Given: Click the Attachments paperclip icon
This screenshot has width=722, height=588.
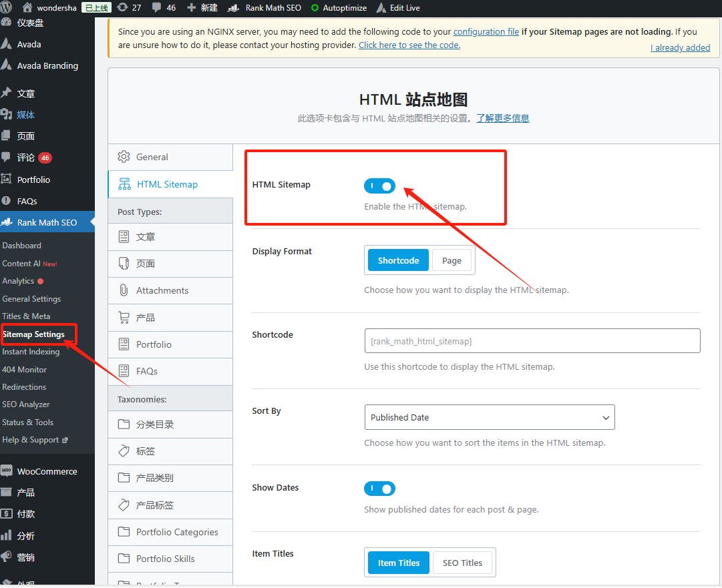Looking at the screenshot, I should [124, 290].
